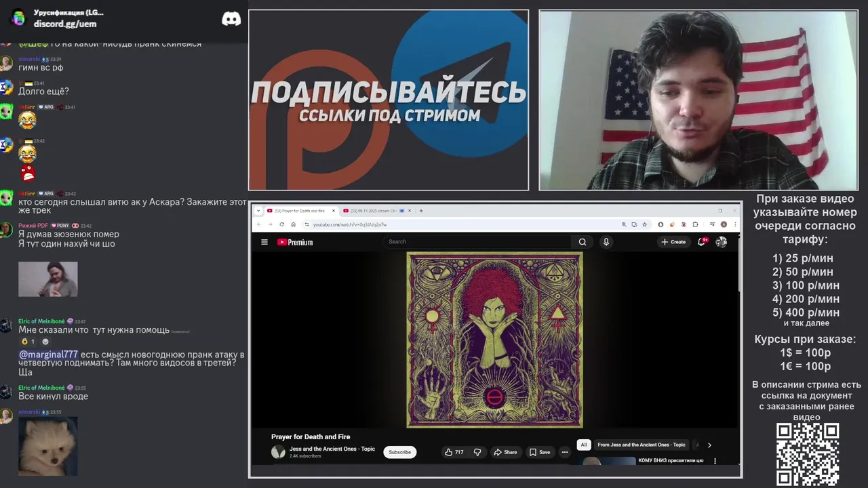The height and width of the screenshot is (488, 868).
Task: Click the Рижий PDF username in chat
Action: [x=33, y=226]
